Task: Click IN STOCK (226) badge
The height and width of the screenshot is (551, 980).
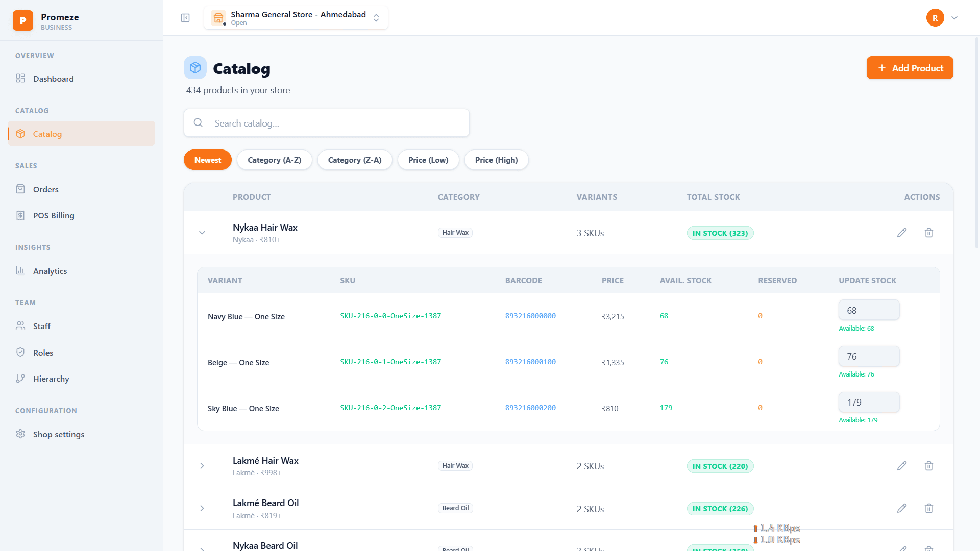Action: click(x=720, y=509)
